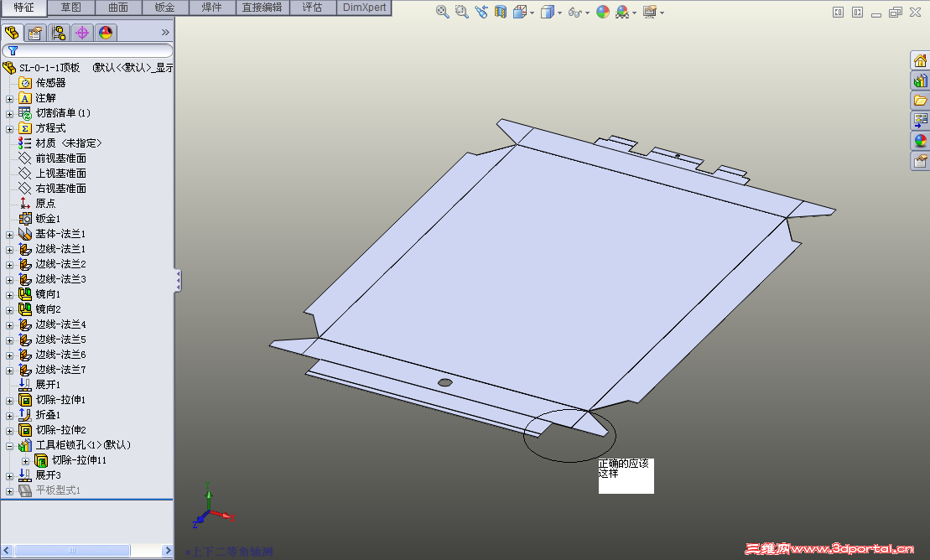
Task: Expand the 边线-法兰1 feature
Action: [x=9, y=250]
